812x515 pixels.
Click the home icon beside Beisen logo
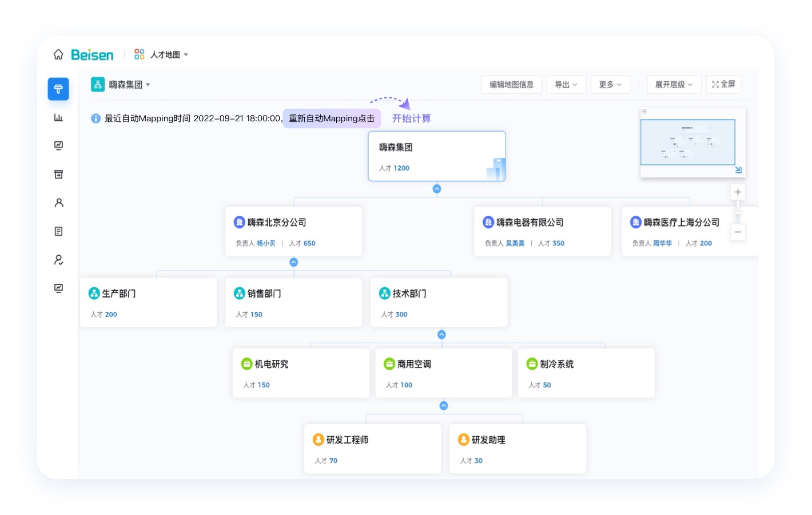58,54
